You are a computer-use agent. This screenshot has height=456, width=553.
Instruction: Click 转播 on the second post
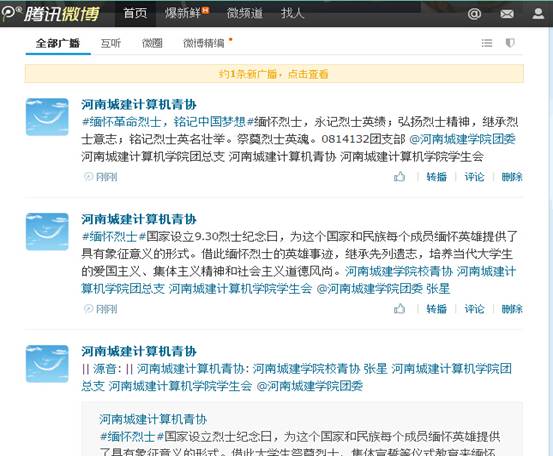tap(437, 309)
